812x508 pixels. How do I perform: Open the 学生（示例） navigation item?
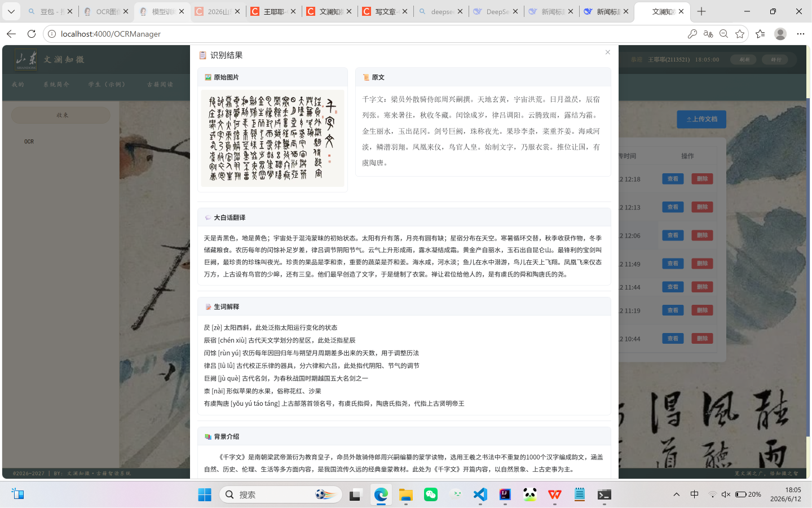pos(107,85)
